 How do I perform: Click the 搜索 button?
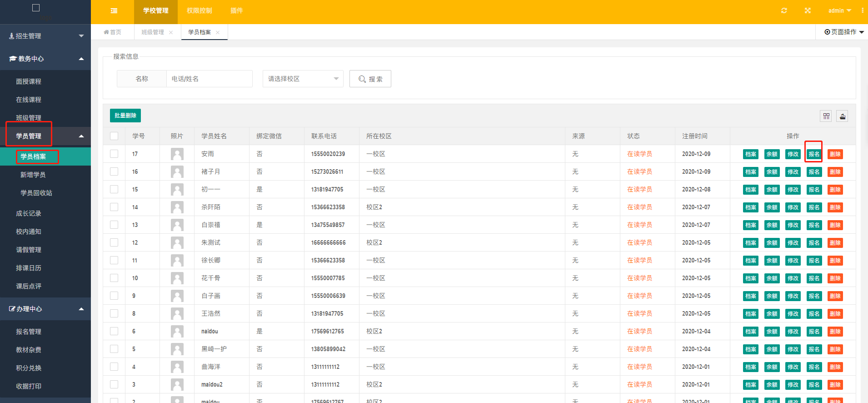point(370,79)
